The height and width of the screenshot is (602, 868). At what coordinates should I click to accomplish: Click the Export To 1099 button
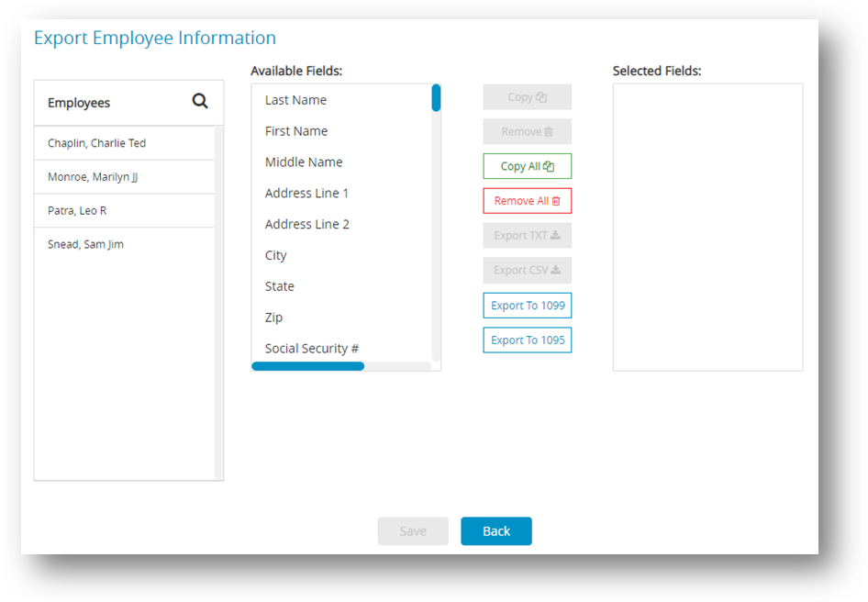(x=527, y=305)
